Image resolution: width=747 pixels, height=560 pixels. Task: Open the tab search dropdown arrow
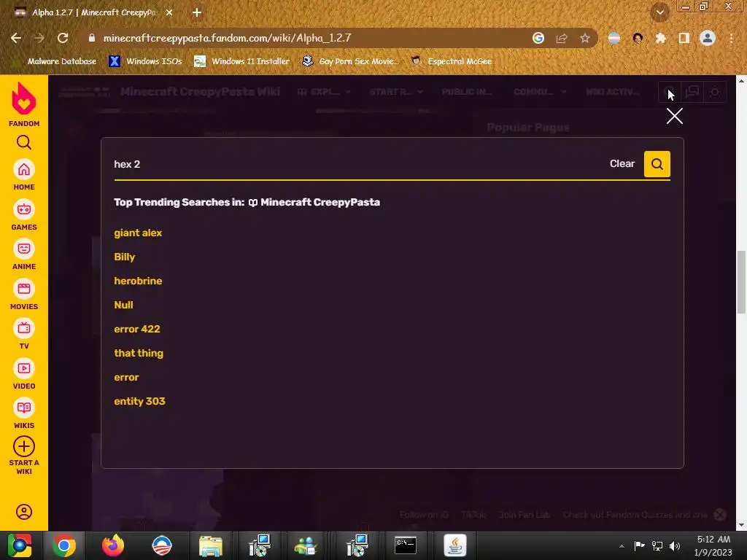tap(659, 13)
